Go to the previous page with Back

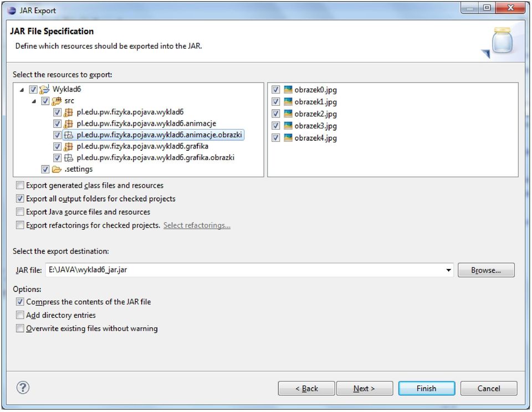[x=306, y=388]
